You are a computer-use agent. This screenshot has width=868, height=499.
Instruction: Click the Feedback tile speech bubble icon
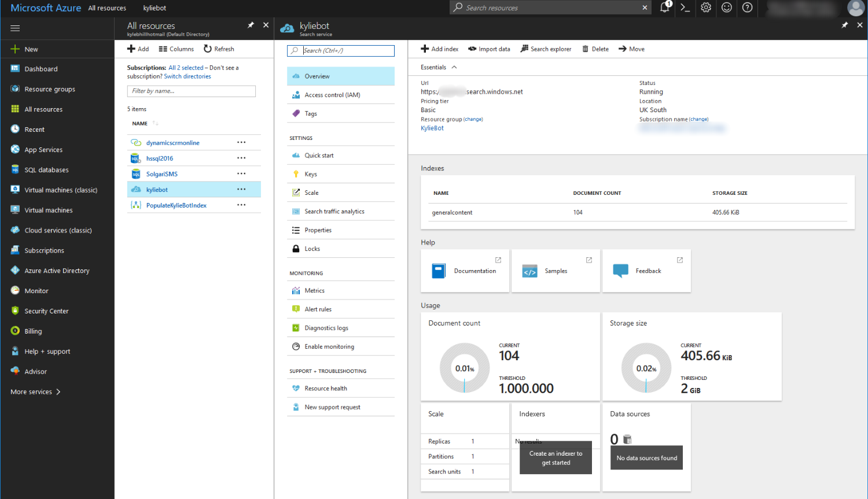coord(620,271)
